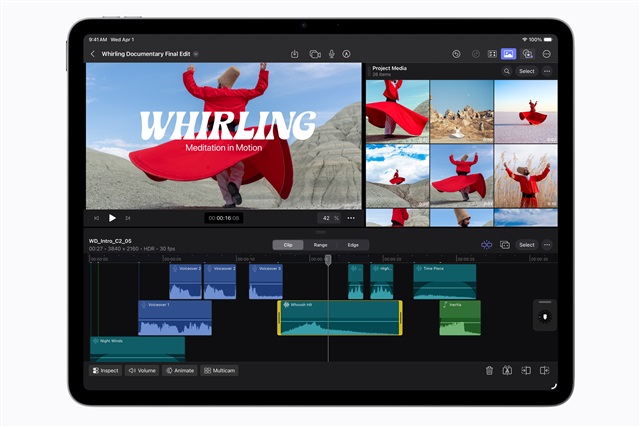Open the viewer zoom percentage dropdown
The image size is (640, 427).
point(329,217)
